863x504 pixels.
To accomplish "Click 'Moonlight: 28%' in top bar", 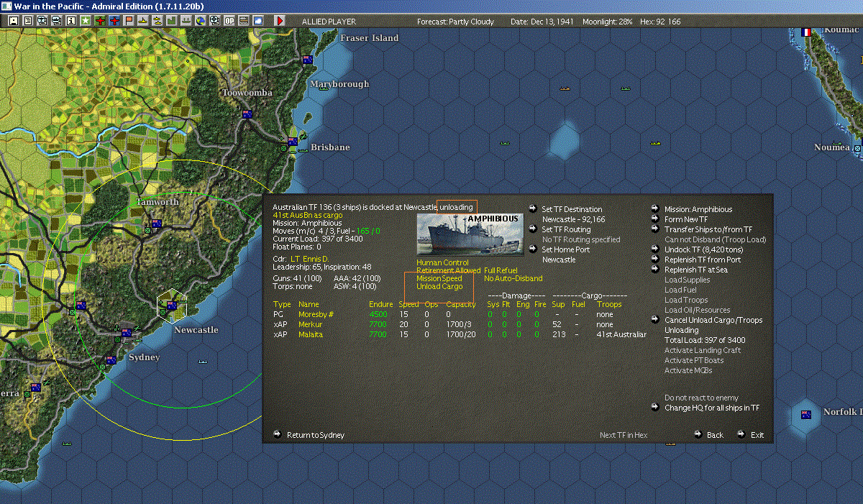I will (608, 22).
